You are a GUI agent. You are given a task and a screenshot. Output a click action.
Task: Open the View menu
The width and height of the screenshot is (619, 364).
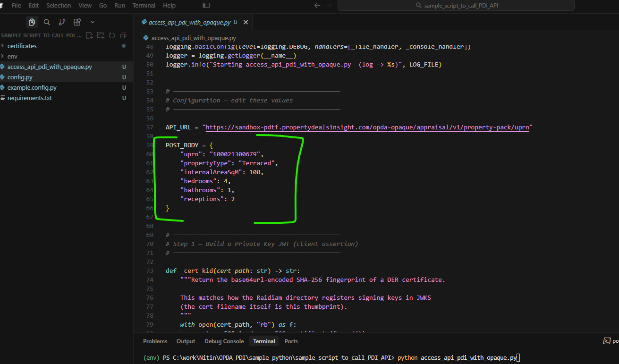(x=85, y=6)
